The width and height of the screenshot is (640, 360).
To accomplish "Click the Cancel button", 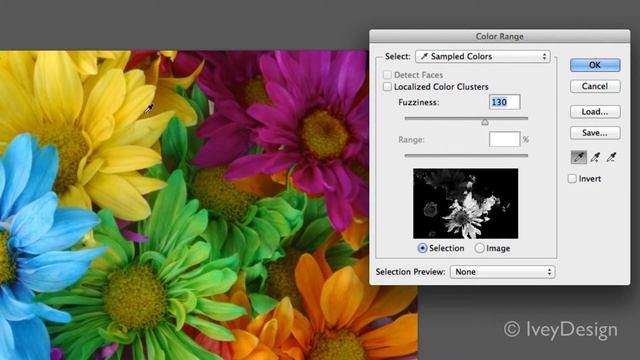I will (595, 86).
